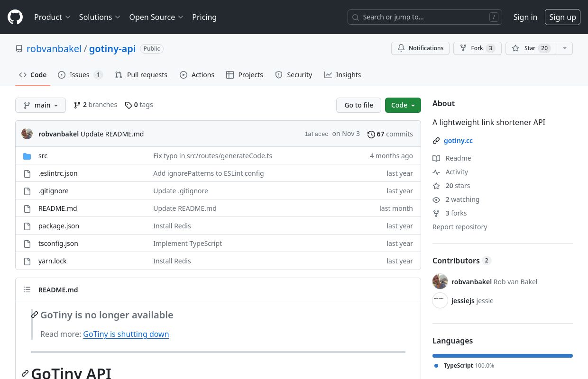The width and height of the screenshot is (588, 379).
Task: Open commit 'Add ignorePatterns to ESLint config'
Action: click(x=209, y=173)
